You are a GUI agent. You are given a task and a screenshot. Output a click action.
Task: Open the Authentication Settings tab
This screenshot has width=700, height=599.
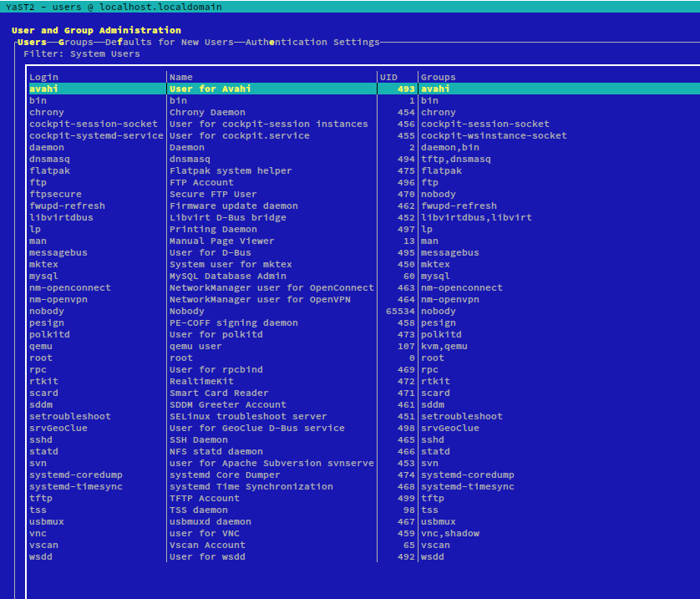[x=312, y=42]
